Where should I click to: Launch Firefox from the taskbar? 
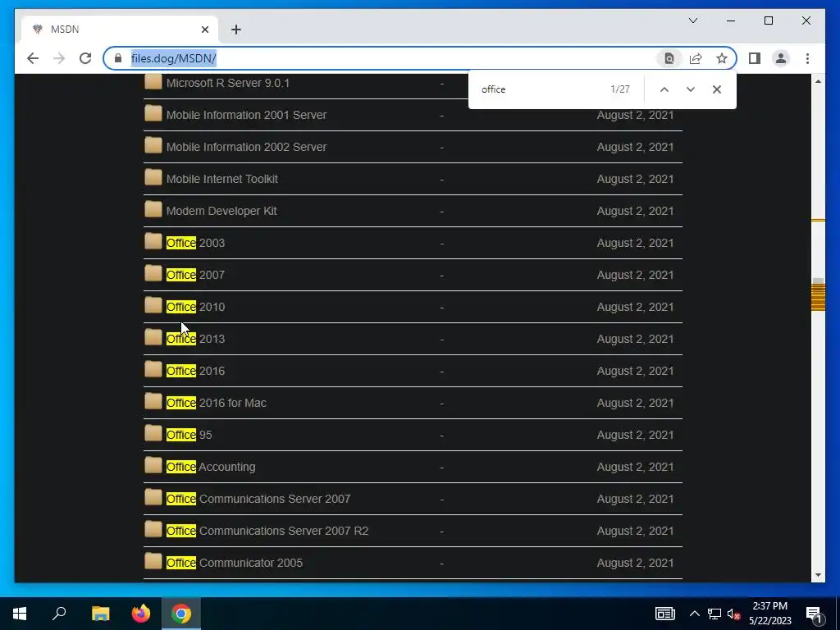pyautogui.click(x=141, y=614)
